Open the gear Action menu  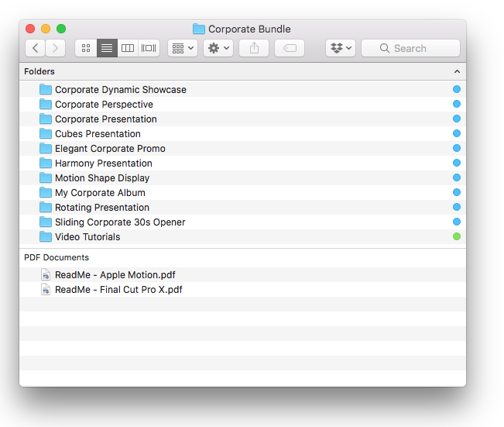tap(218, 48)
